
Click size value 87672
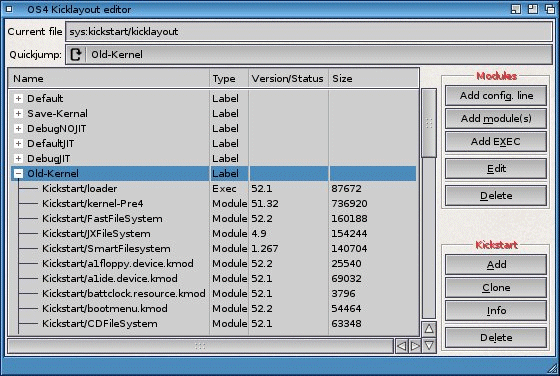point(346,189)
